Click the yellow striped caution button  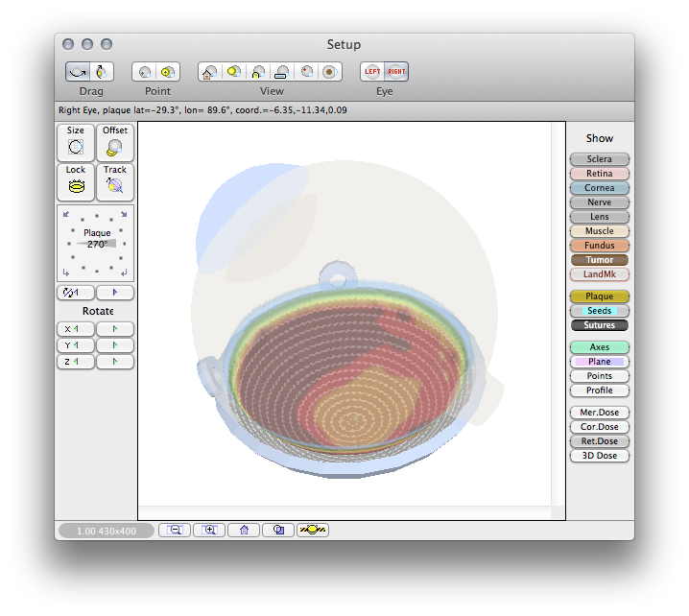point(313,530)
